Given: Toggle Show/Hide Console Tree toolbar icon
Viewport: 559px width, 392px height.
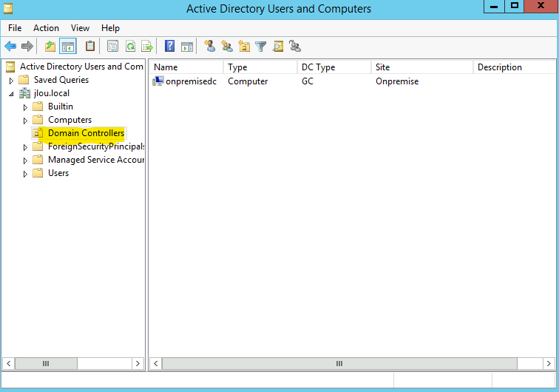Looking at the screenshot, I should pyautogui.click(x=68, y=46).
